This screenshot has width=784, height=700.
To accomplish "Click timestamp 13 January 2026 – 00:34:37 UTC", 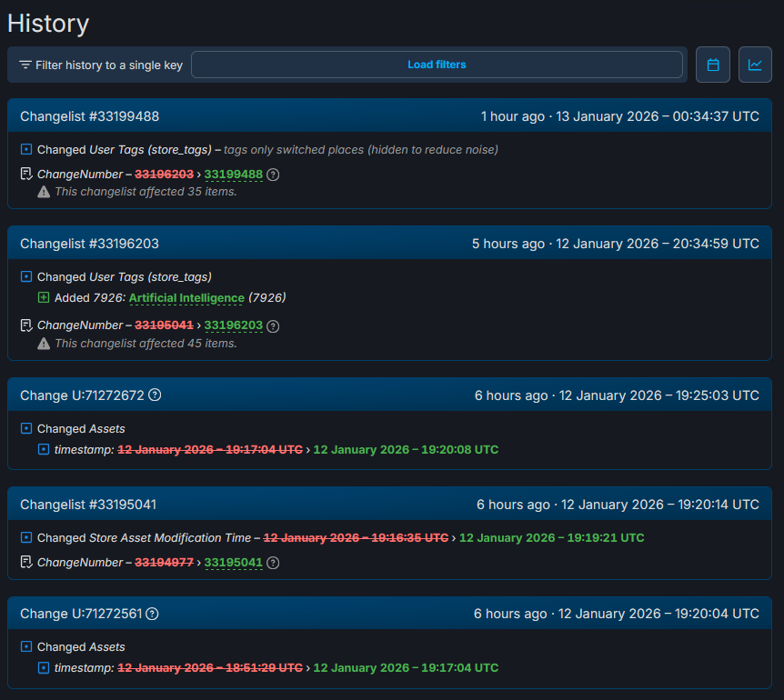I will click(x=657, y=116).
